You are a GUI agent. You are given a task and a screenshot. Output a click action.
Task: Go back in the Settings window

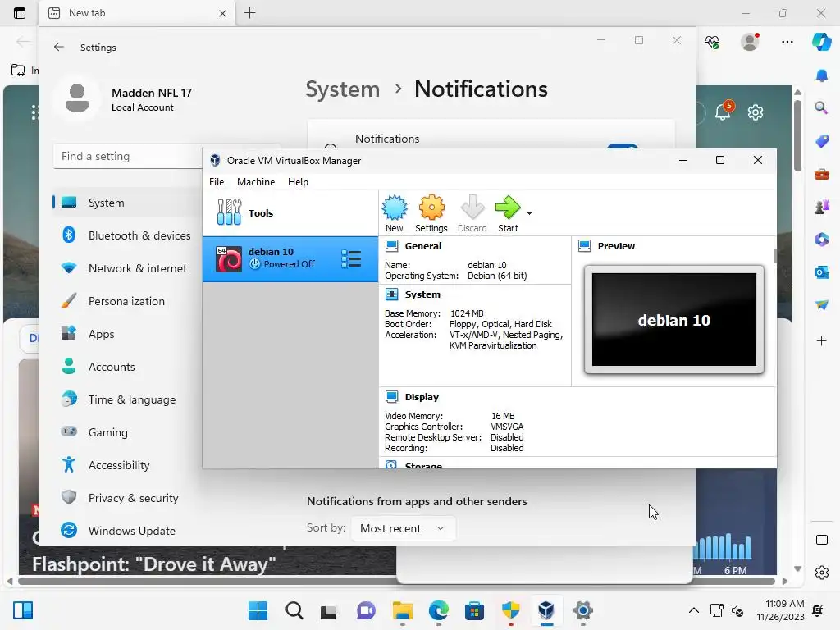pyautogui.click(x=59, y=47)
